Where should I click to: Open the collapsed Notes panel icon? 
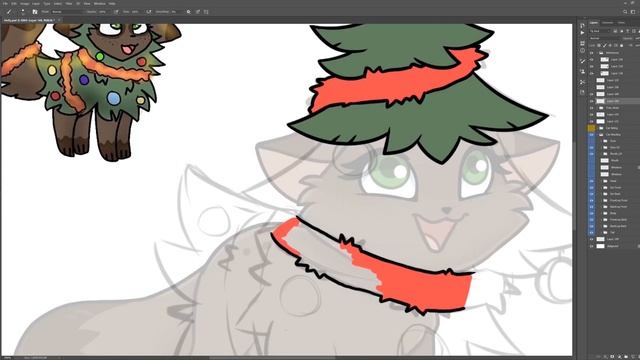point(582,92)
